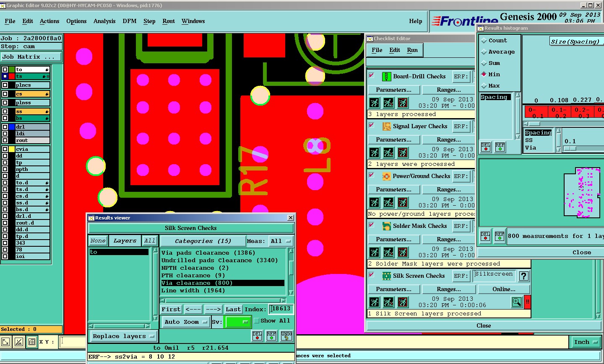
Task: Click ERF: button for Silk Screen Checks
Action: click(461, 276)
